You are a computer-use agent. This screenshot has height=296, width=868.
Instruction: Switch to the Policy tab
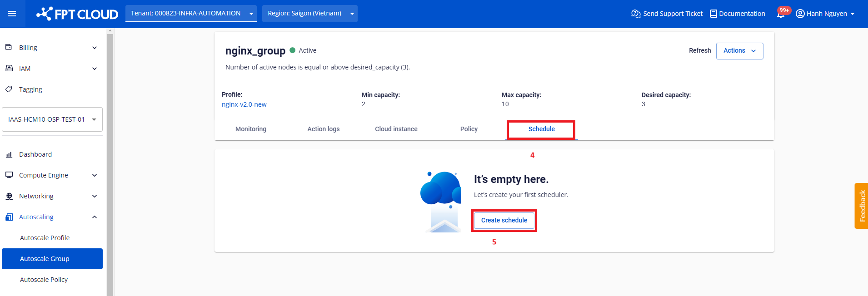[469, 129]
